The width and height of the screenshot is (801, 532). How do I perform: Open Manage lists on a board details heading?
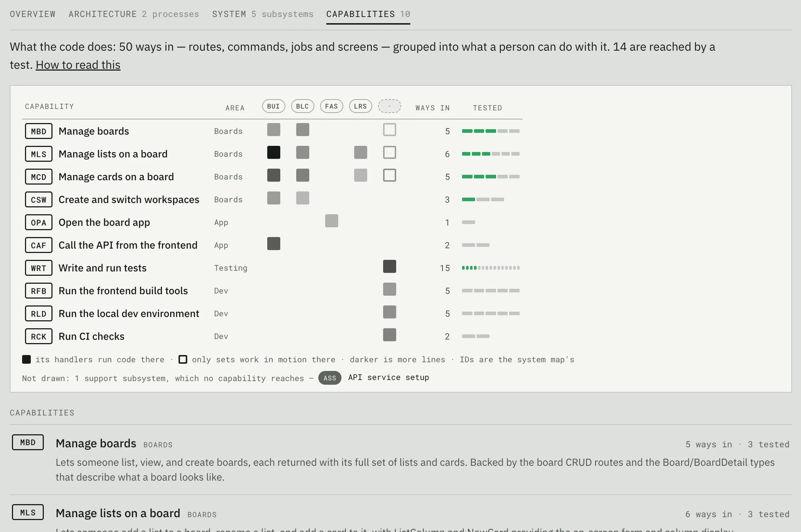click(x=118, y=513)
